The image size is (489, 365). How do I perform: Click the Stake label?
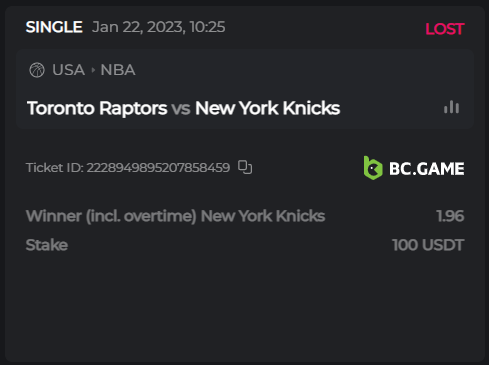(x=47, y=245)
